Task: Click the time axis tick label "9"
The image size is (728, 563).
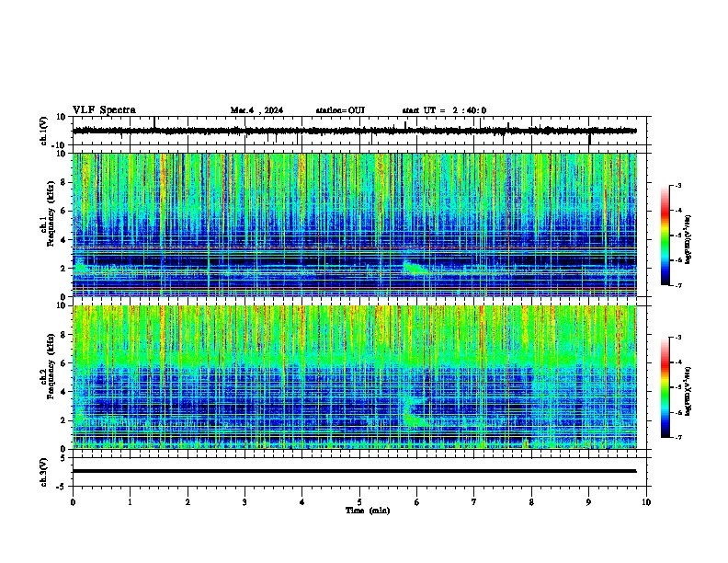Action: pos(588,502)
